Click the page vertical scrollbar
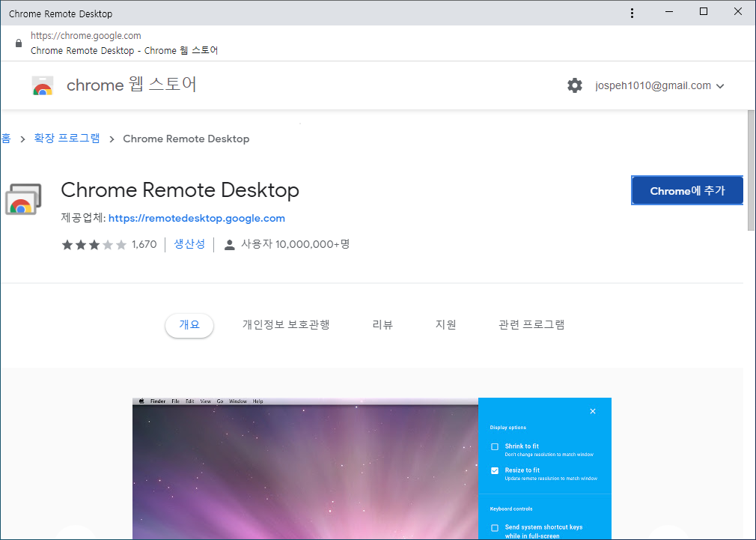The height and width of the screenshot is (540, 756). (x=751, y=170)
